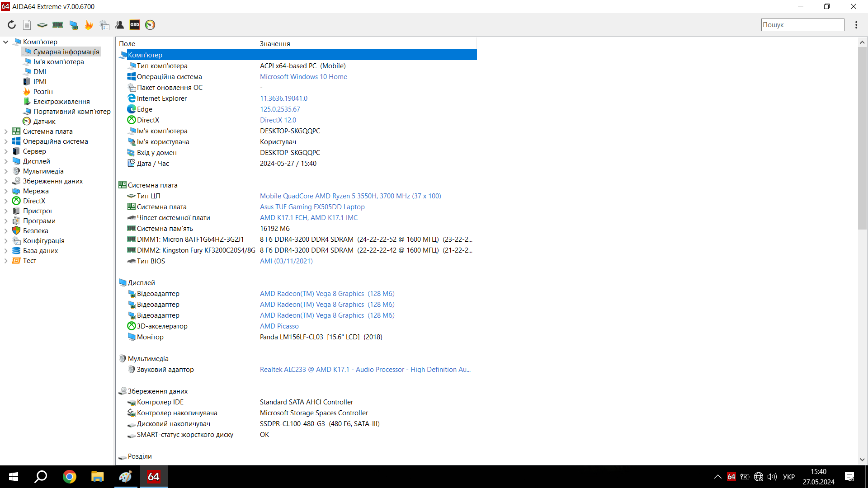Click the sensor gauge toolbar icon

pos(150,25)
